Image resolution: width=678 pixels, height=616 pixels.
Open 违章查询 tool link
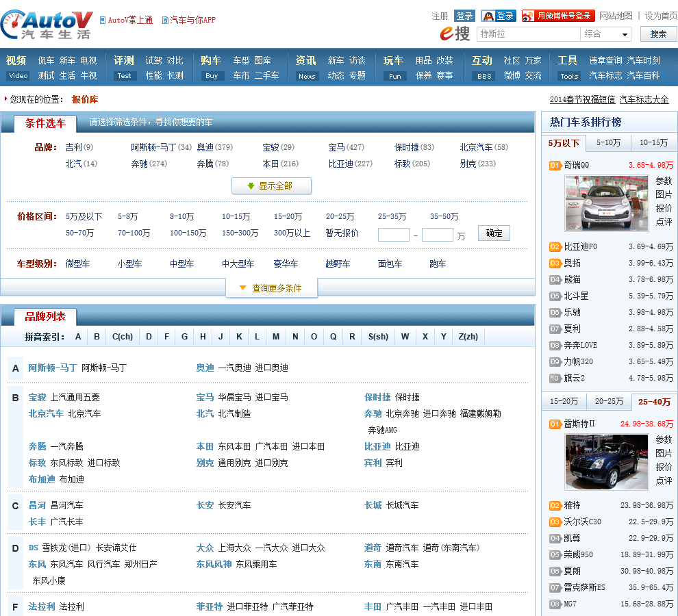[605, 60]
